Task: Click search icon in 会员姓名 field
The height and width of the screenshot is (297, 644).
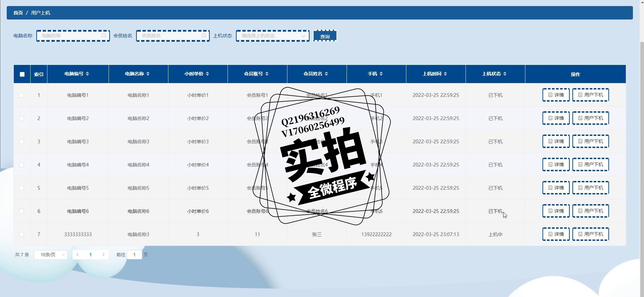Action: (x=204, y=36)
